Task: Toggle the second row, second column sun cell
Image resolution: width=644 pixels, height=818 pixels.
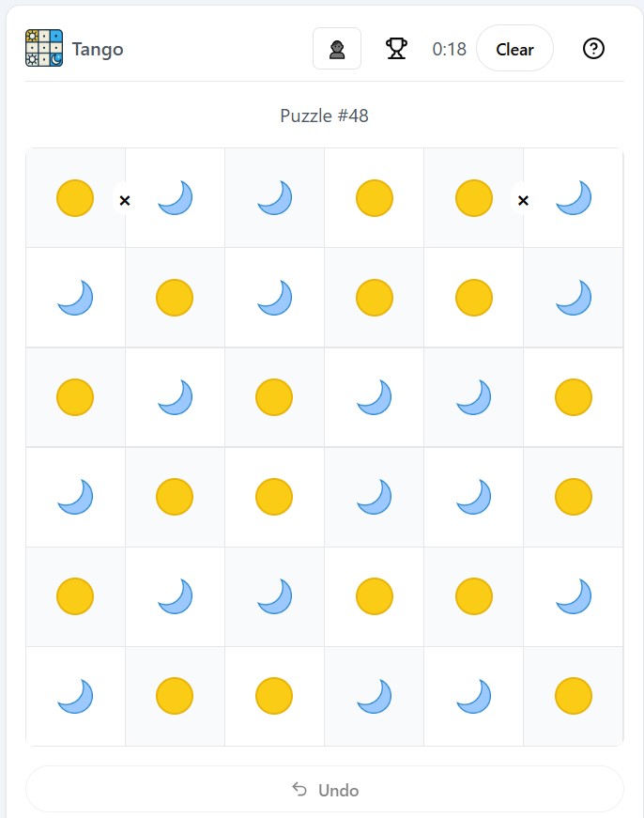Action: coord(175,298)
